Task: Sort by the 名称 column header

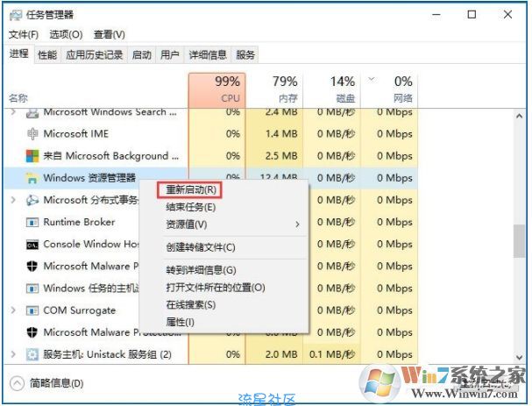Action: click(18, 98)
